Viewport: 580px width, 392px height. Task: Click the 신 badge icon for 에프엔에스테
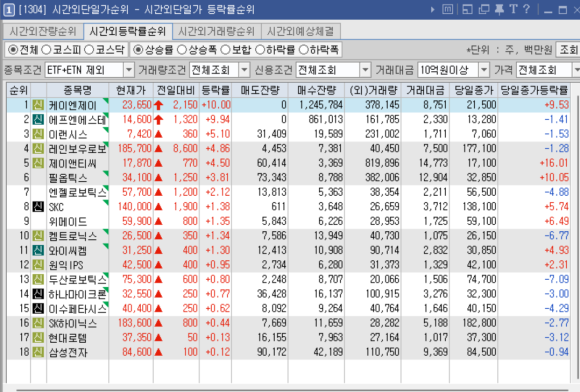(38, 119)
